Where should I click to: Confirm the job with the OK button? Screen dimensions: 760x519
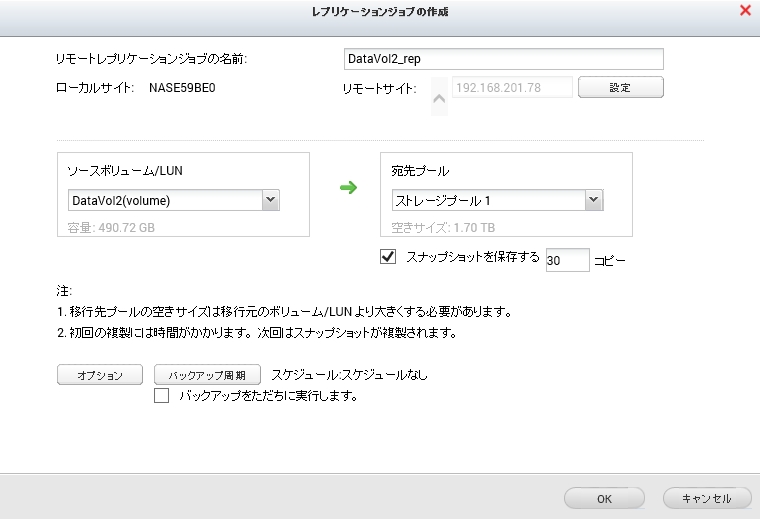click(604, 498)
